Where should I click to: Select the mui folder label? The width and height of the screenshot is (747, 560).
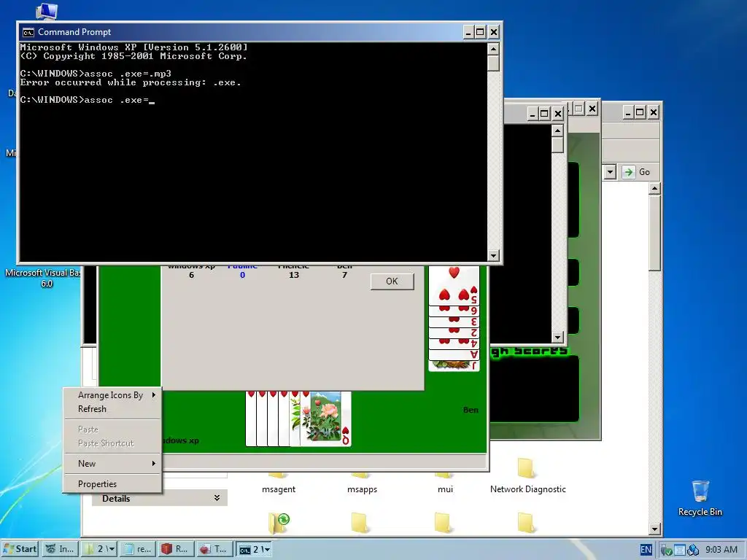[x=446, y=489]
